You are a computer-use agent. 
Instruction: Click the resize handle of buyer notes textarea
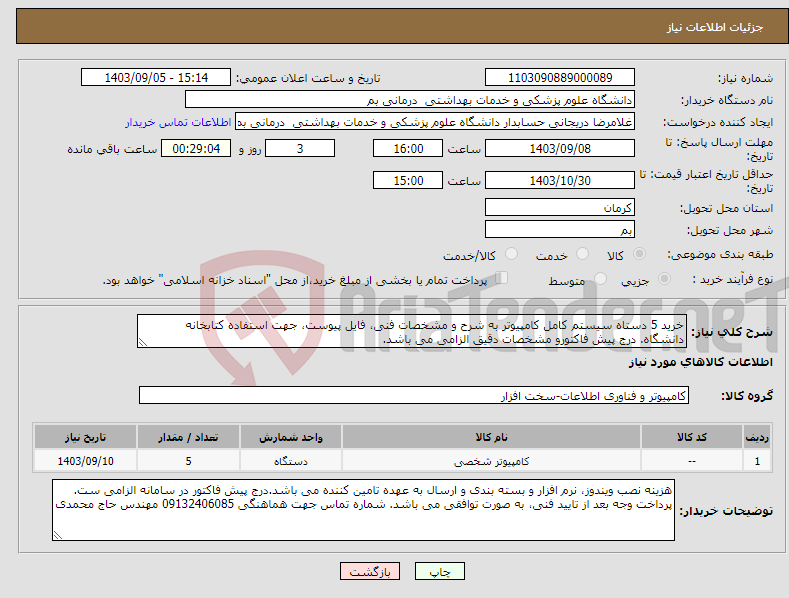(58, 535)
